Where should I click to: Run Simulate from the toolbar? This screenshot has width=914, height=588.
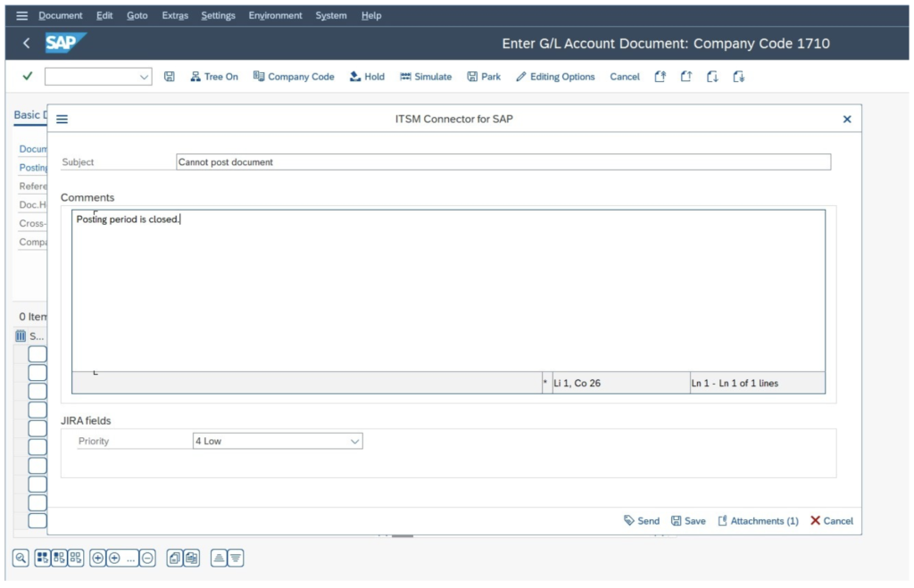pyautogui.click(x=426, y=77)
